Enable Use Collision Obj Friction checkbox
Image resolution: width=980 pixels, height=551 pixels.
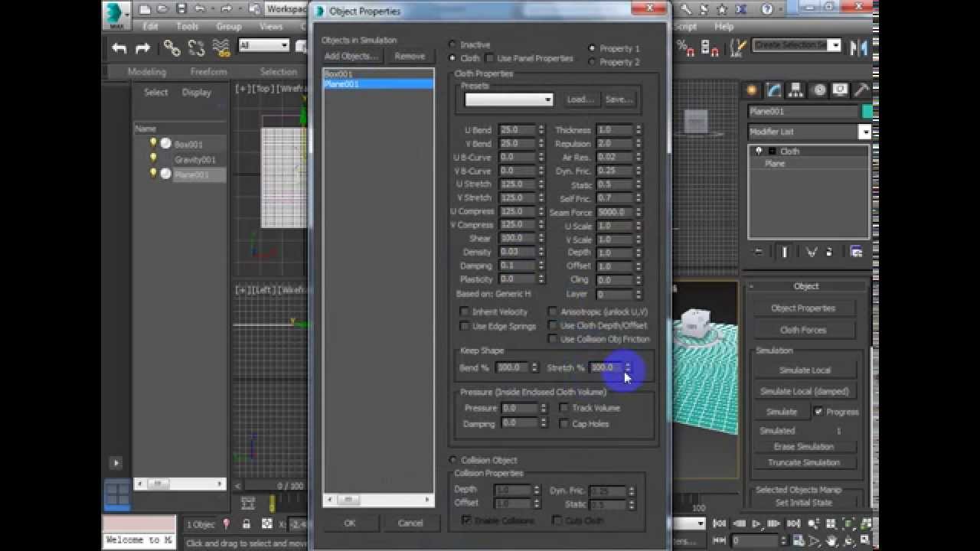552,339
